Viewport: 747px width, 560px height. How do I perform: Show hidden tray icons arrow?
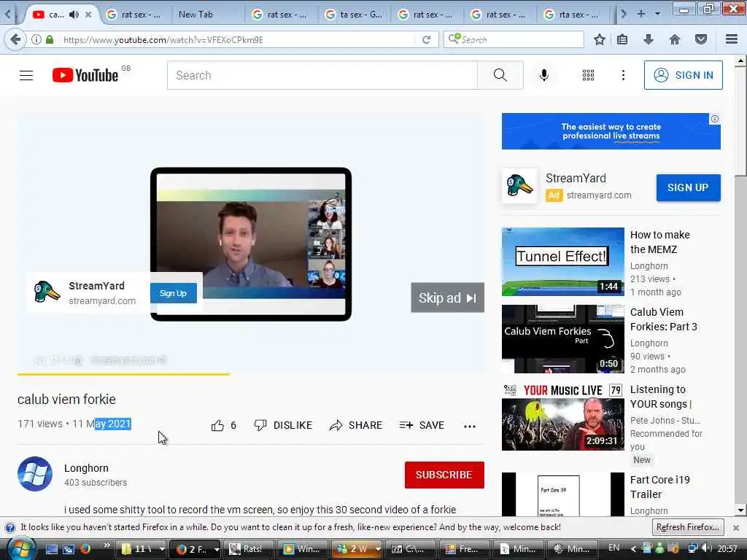click(x=633, y=549)
